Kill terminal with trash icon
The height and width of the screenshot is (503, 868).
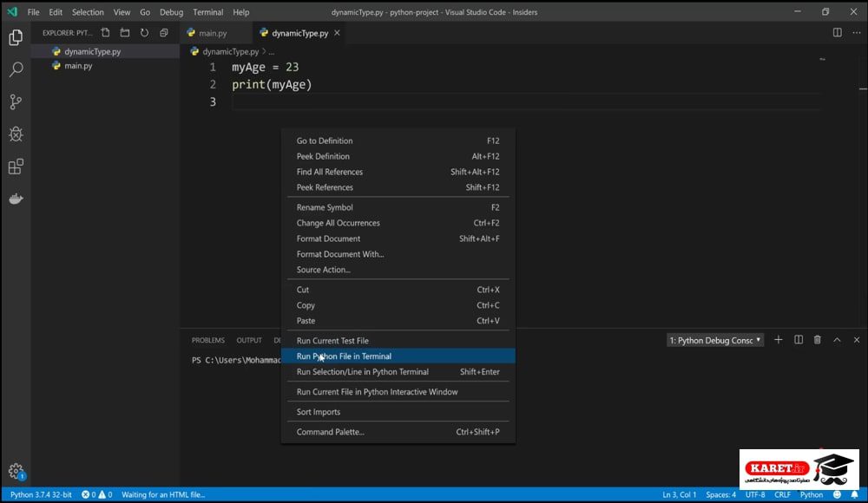817,340
